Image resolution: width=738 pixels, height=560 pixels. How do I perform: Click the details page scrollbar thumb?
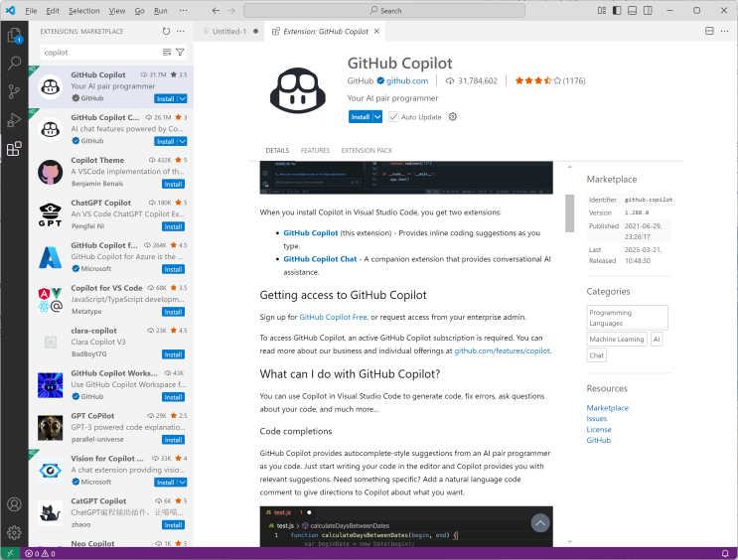click(569, 213)
